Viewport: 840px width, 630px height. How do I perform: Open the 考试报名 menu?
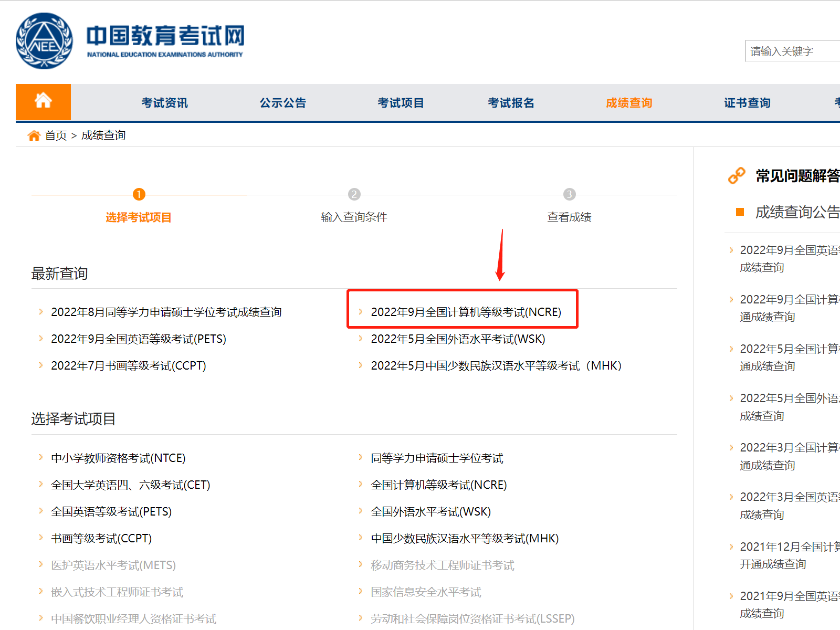coord(511,103)
